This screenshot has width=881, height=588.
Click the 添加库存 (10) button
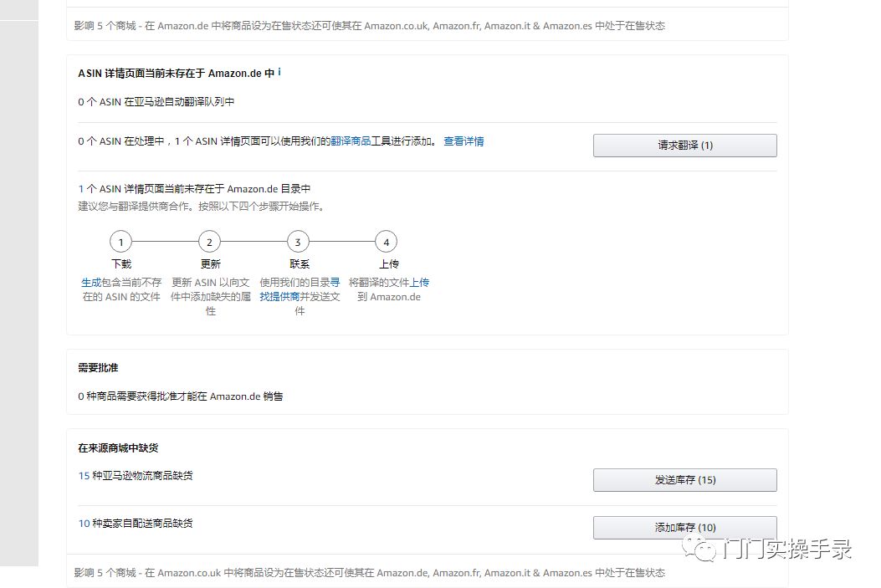point(685,528)
